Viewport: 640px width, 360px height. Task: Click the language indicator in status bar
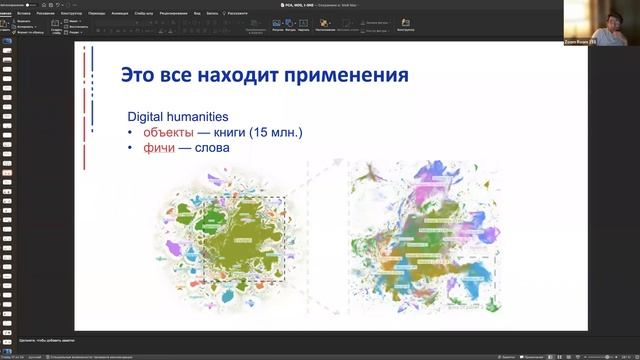35,357
